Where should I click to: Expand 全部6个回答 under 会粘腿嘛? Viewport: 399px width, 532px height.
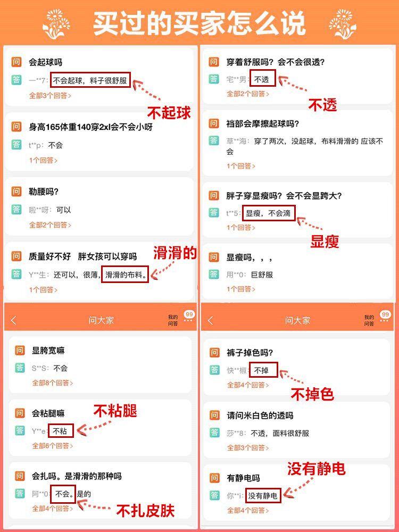pyautogui.click(x=53, y=446)
